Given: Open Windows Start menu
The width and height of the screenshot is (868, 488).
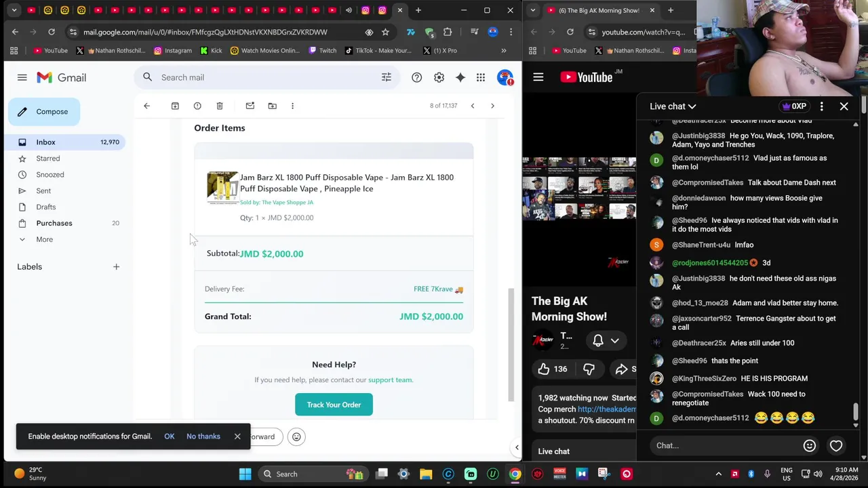Looking at the screenshot, I should 245,474.
